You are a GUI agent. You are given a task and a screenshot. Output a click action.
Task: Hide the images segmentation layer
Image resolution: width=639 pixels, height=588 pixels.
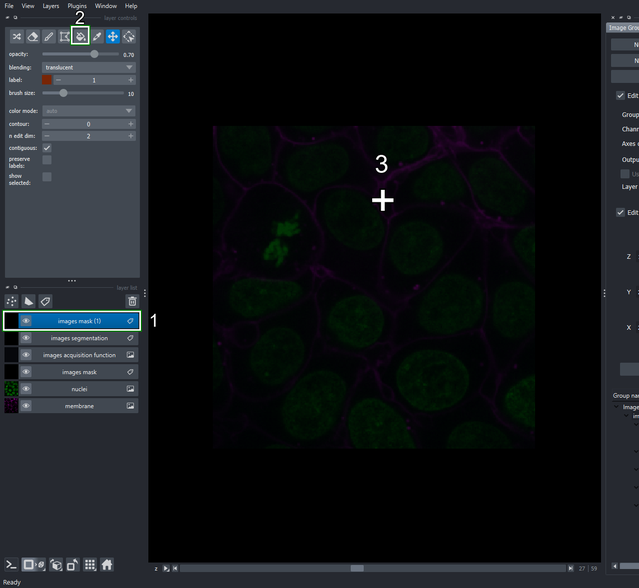26,338
